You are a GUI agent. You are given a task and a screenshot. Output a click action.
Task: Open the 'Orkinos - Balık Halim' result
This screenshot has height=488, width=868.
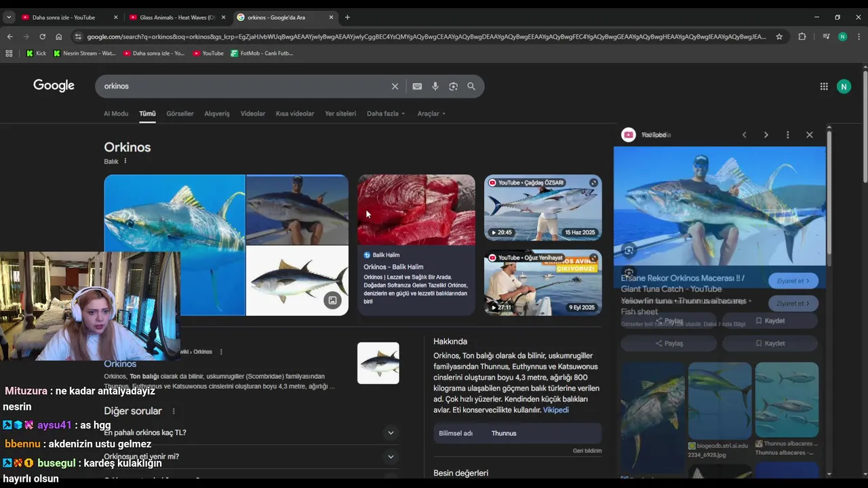click(x=393, y=267)
